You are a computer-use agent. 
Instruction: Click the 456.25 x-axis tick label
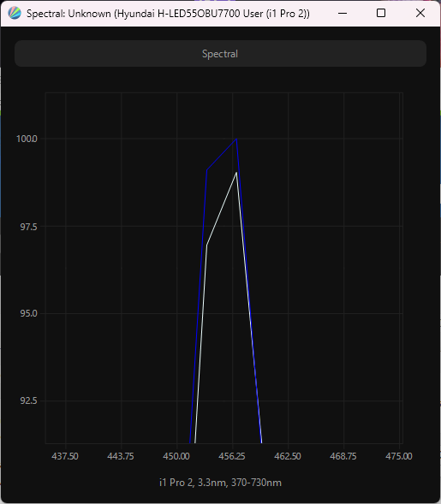tap(232, 456)
